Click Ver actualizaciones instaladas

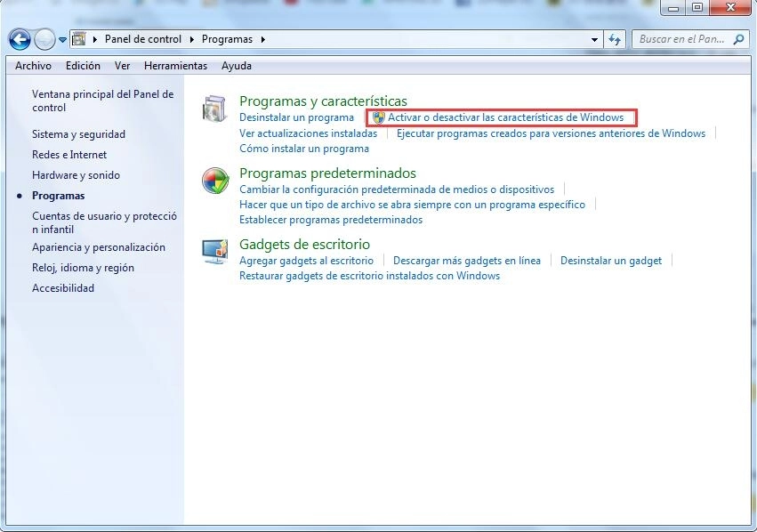309,133
